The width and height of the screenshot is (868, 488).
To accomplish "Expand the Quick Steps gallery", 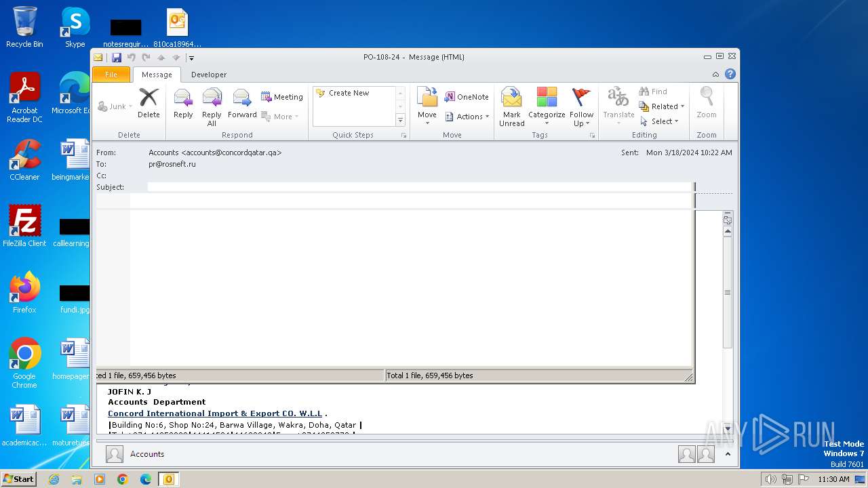I will (400, 120).
